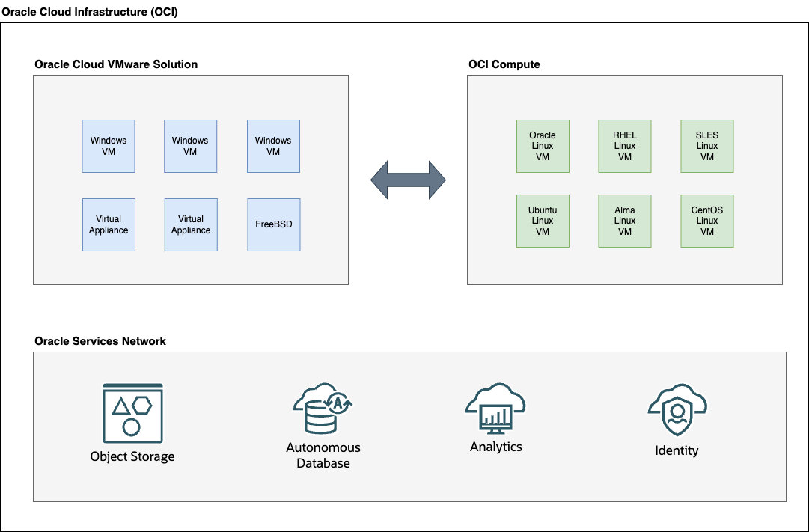Click the Oracle Linux VM box
The image size is (809, 532).
click(543, 146)
